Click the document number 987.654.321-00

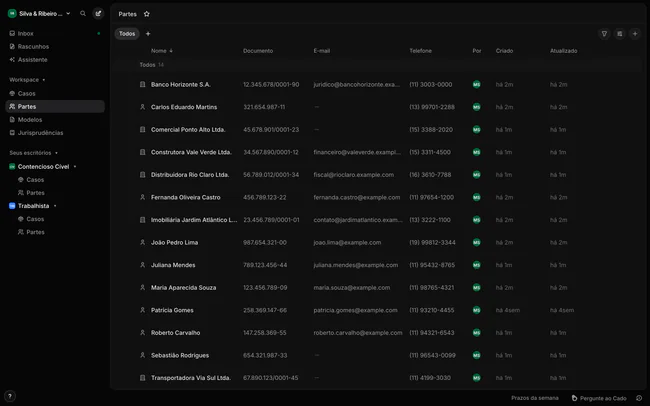pyautogui.click(x=264, y=243)
